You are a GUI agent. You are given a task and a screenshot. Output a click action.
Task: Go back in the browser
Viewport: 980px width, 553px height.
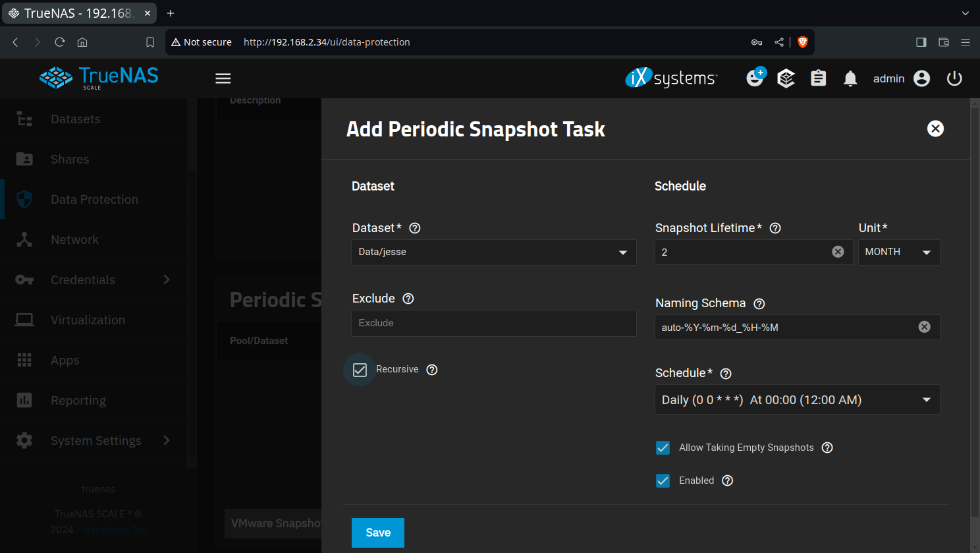click(x=16, y=42)
